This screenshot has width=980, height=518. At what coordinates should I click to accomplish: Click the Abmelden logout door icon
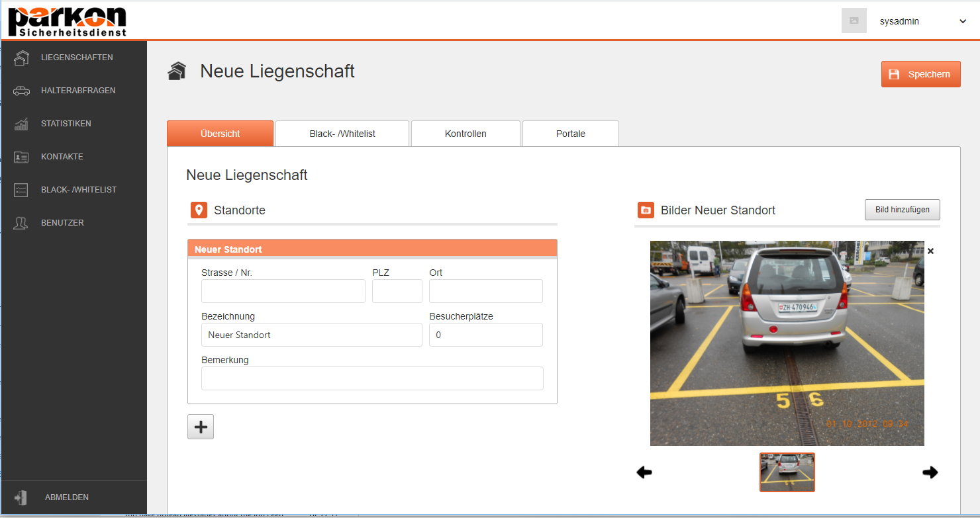tap(21, 497)
